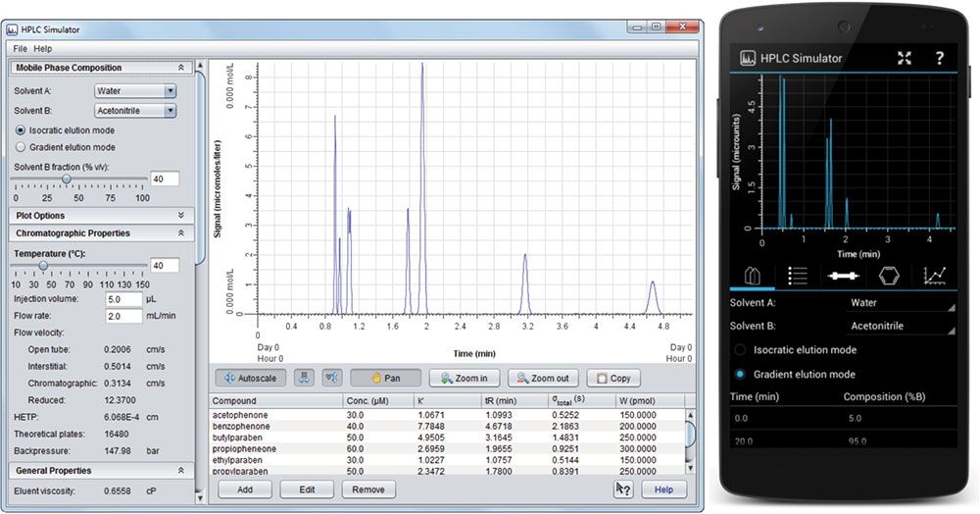The width and height of the screenshot is (980, 514).
Task: Click the Copy button
Action: pyautogui.click(x=613, y=378)
